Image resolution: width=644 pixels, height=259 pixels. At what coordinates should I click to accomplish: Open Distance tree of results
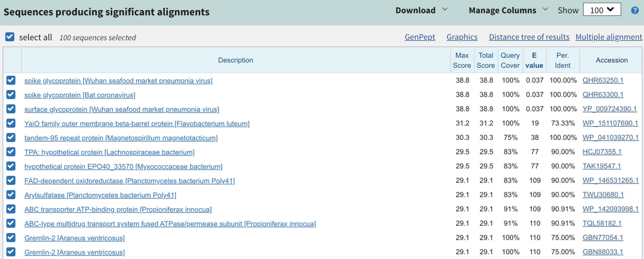pos(529,37)
